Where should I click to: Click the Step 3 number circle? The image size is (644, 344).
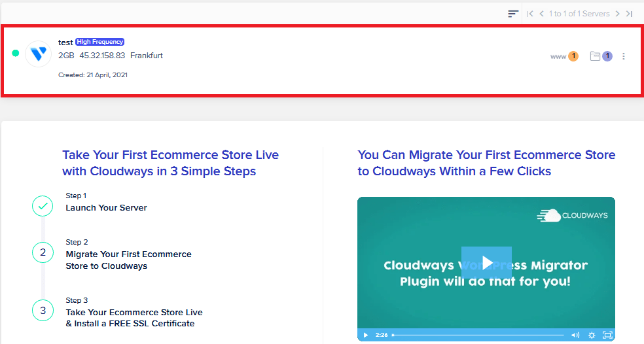(43, 311)
